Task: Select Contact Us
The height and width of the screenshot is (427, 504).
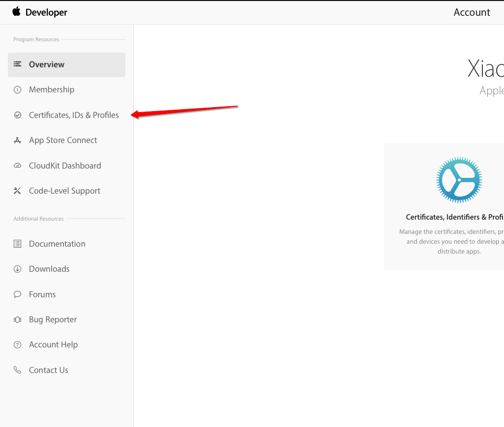Action: click(49, 370)
